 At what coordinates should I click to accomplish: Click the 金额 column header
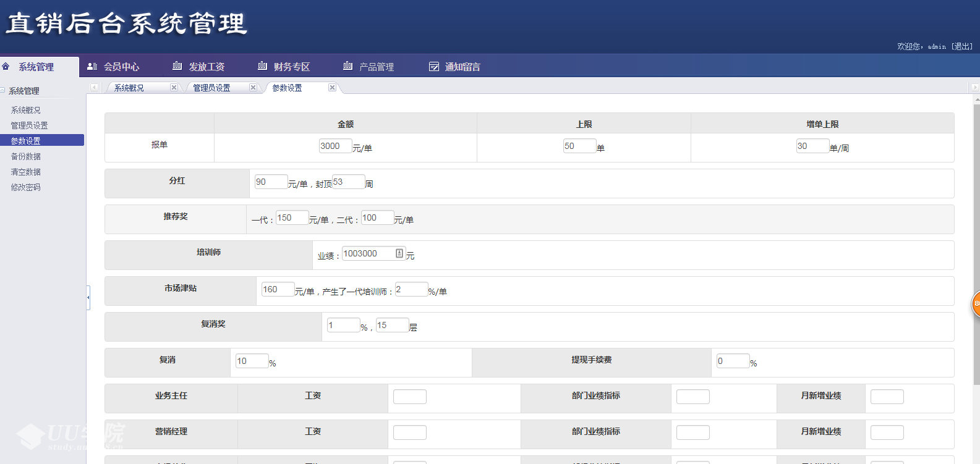coord(346,124)
